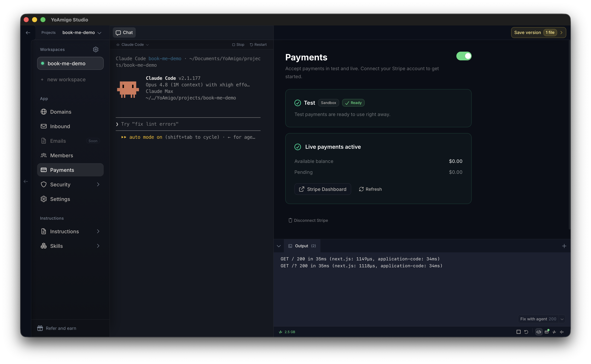Screen dimensions: 591x364
Task: Click the activity pulse icon at bottom right
Action: coord(554,332)
